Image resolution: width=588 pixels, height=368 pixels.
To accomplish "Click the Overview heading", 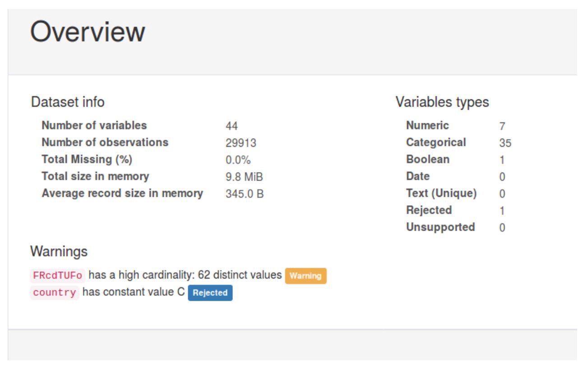I will 88,32.
